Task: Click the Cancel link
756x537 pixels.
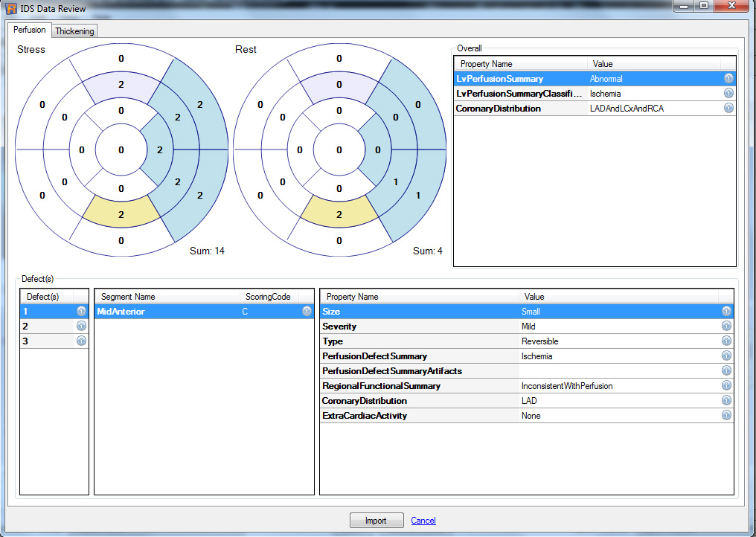Action: point(423,521)
